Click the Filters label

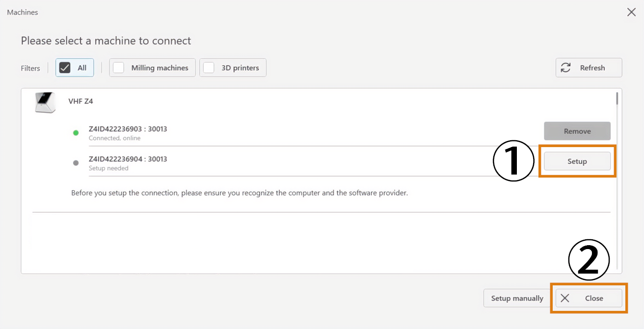(30, 68)
